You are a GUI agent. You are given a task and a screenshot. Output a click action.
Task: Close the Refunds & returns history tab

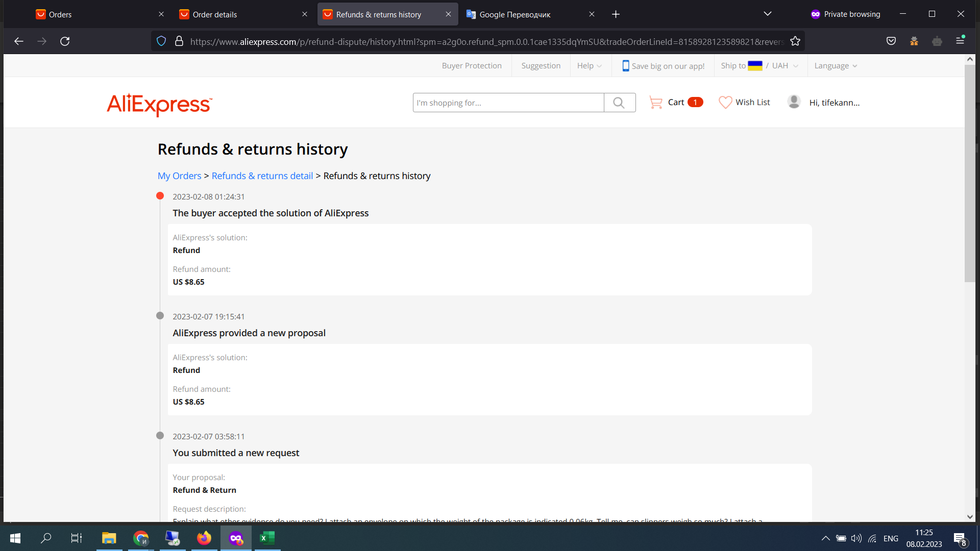point(448,14)
